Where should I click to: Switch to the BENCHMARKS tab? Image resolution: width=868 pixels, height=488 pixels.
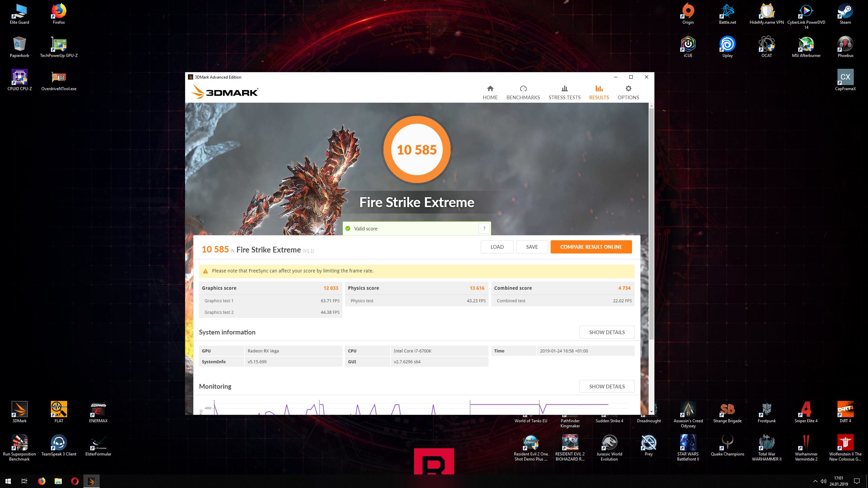pyautogui.click(x=523, y=93)
